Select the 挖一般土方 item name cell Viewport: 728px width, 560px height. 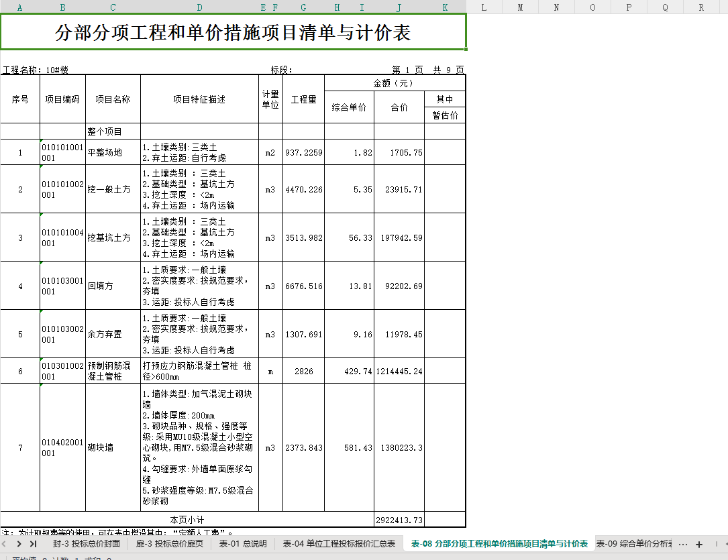(113, 189)
